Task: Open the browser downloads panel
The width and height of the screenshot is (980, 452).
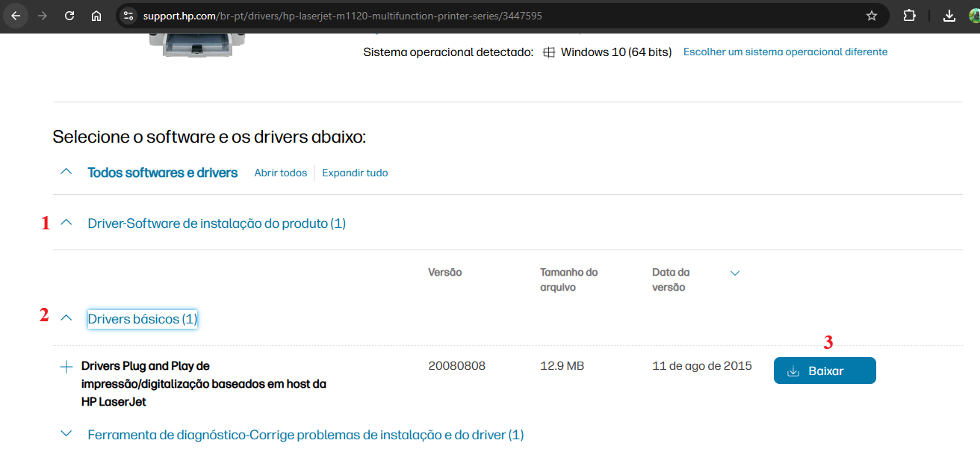Action: (x=949, y=16)
